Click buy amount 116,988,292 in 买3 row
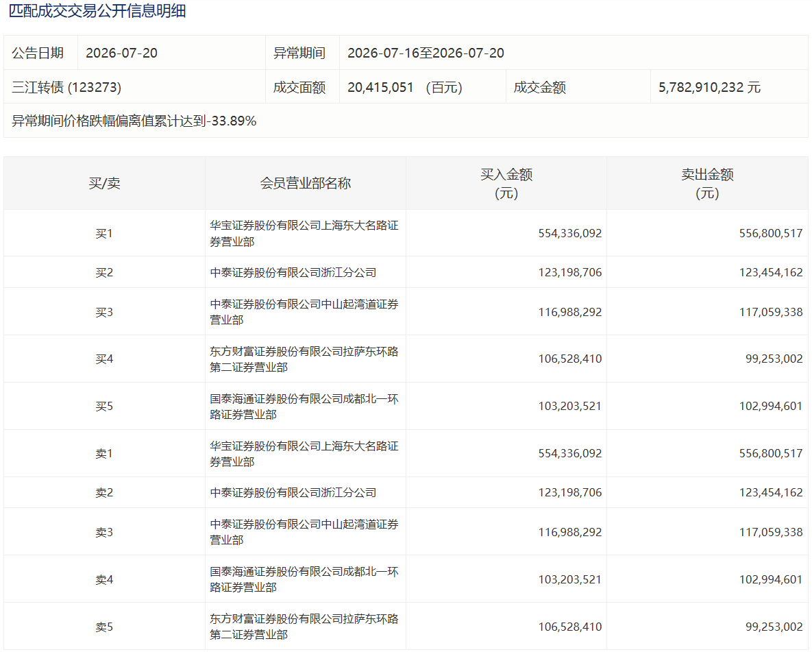812x652 pixels. point(569,312)
